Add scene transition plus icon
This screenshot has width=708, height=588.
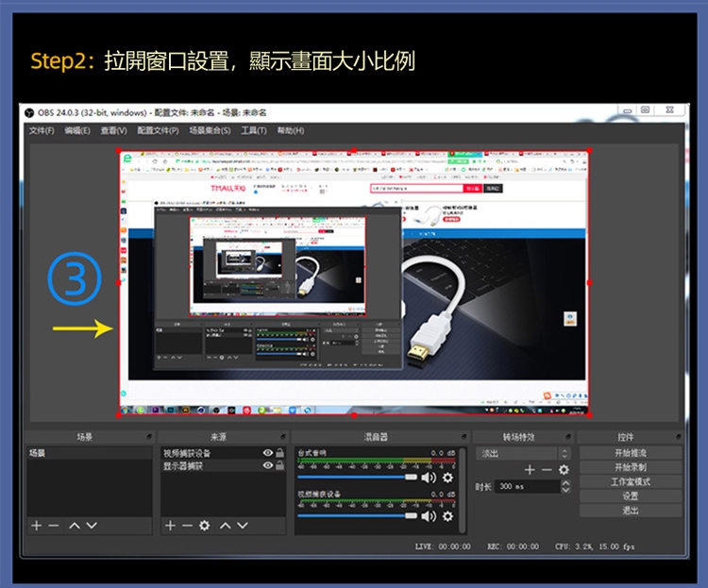pyautogui.click(x=530, y=470)
